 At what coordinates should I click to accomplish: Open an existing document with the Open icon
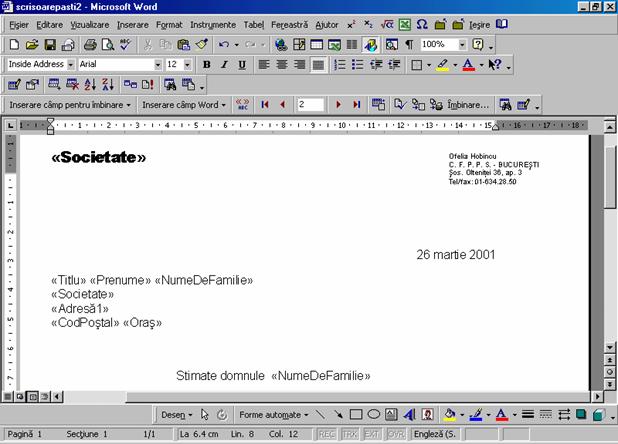click(32, 45)
